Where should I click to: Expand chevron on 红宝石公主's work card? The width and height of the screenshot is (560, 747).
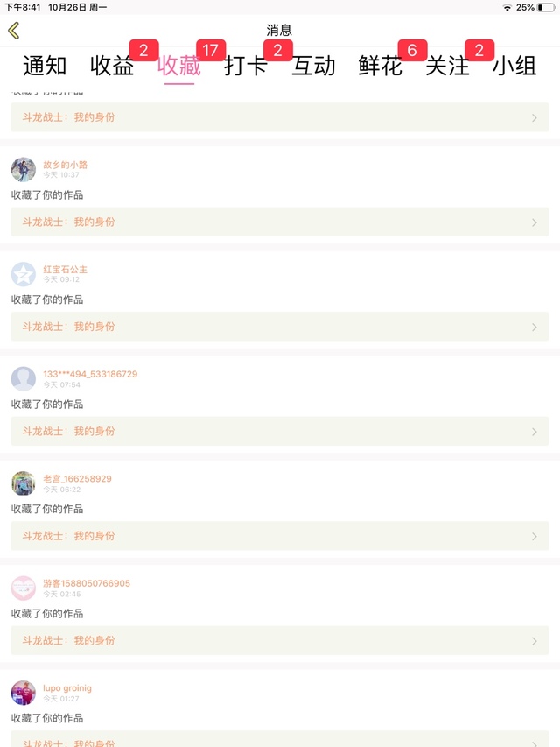pyautogui.click(x=535, y=327)
